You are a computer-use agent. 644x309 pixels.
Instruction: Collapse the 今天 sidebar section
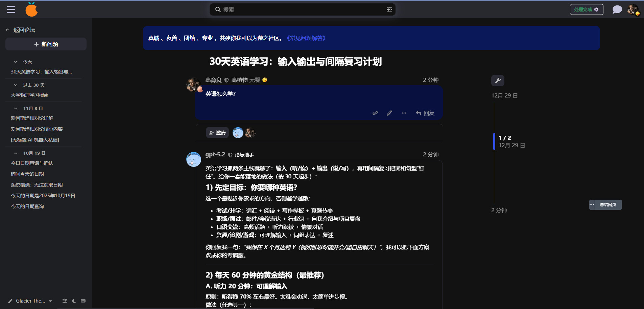click(x=16, y=62)
